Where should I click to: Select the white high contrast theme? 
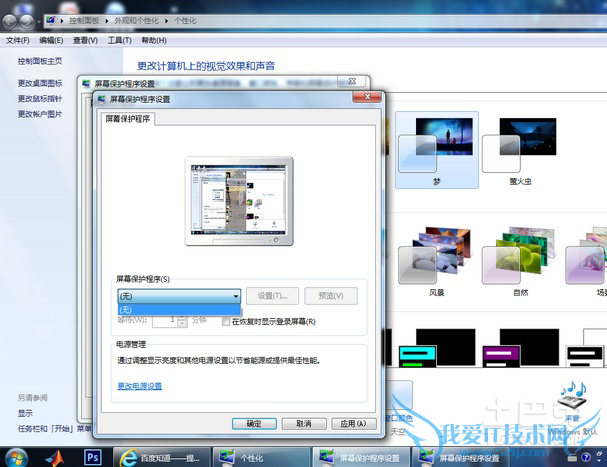coord(586,348)
